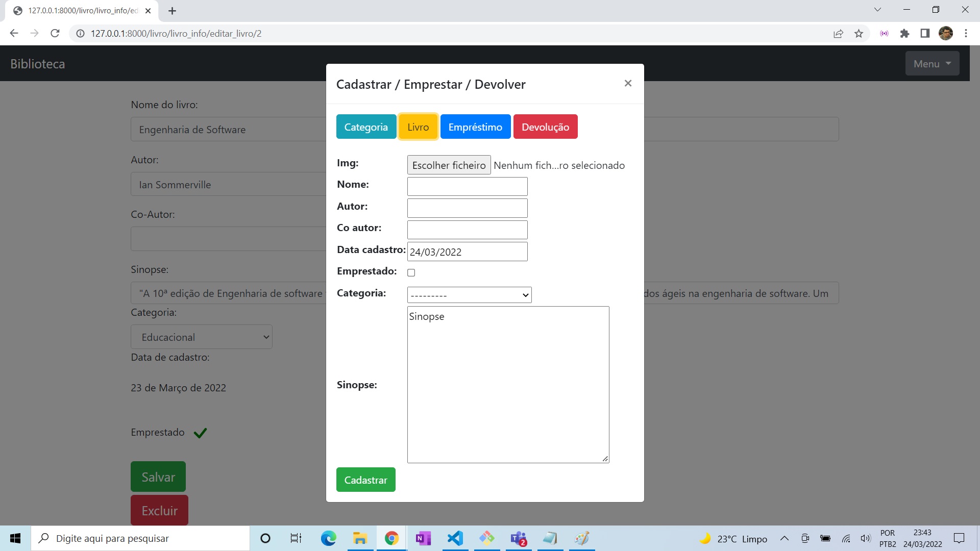Open the Educacional category select
980x551 pixels.
[202, 337]
